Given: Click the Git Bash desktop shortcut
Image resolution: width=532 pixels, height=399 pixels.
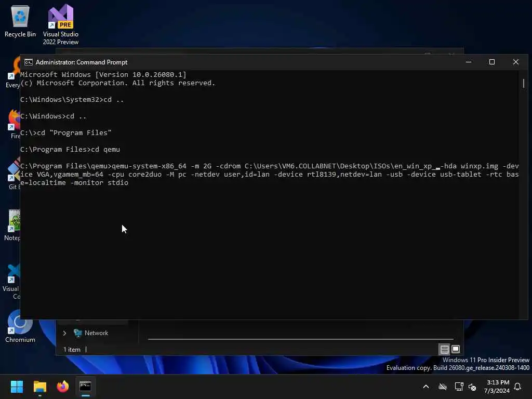Looking at the screenshot, I should point(14,174).
